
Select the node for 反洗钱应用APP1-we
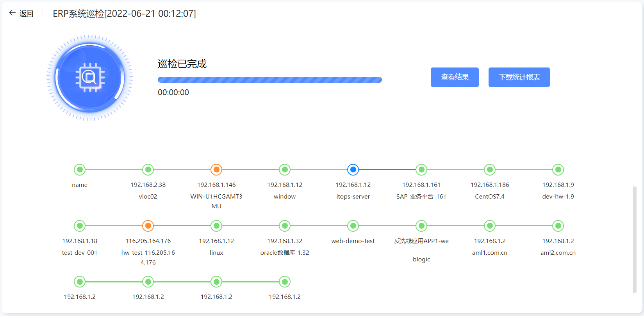coord(421,226)
